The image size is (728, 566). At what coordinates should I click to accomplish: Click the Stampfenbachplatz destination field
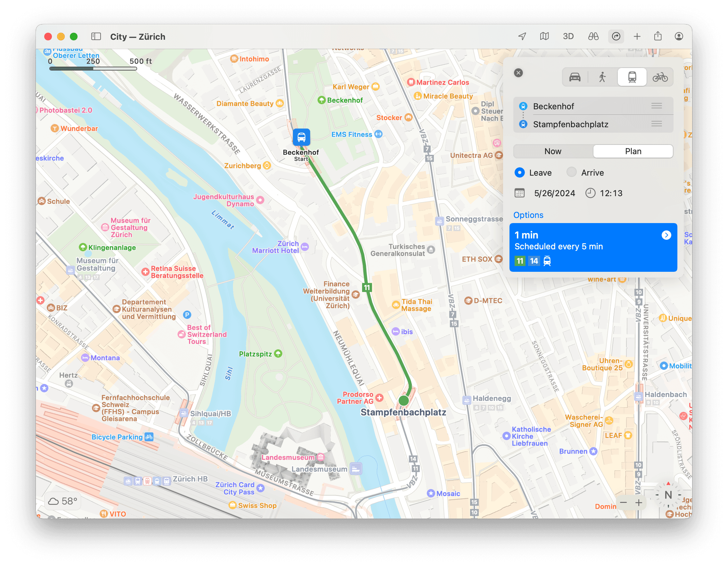click(x=593, y=124)
